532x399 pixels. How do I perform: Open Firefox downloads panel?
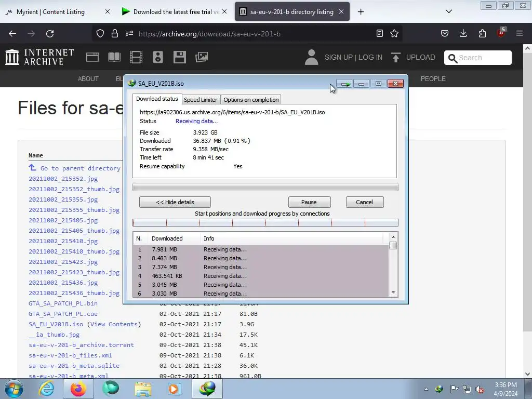coord(463,33)
